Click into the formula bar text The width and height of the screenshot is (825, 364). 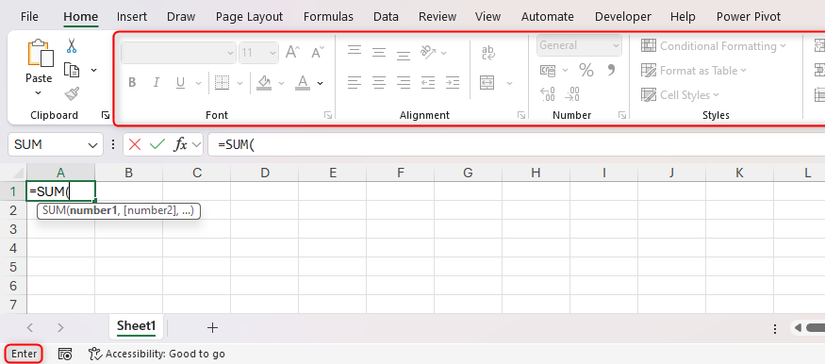point(236,145)
